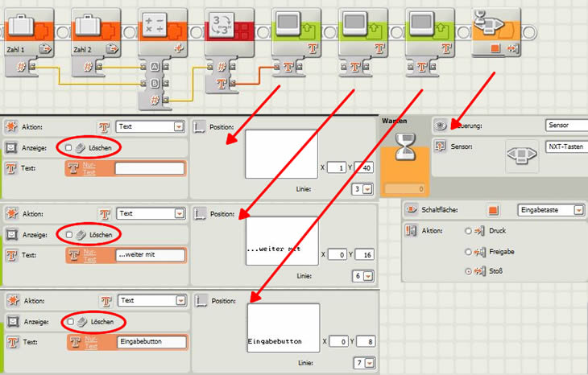Choose the Freigabe action option
Screen dimensions: 588x375
(470, 251)
